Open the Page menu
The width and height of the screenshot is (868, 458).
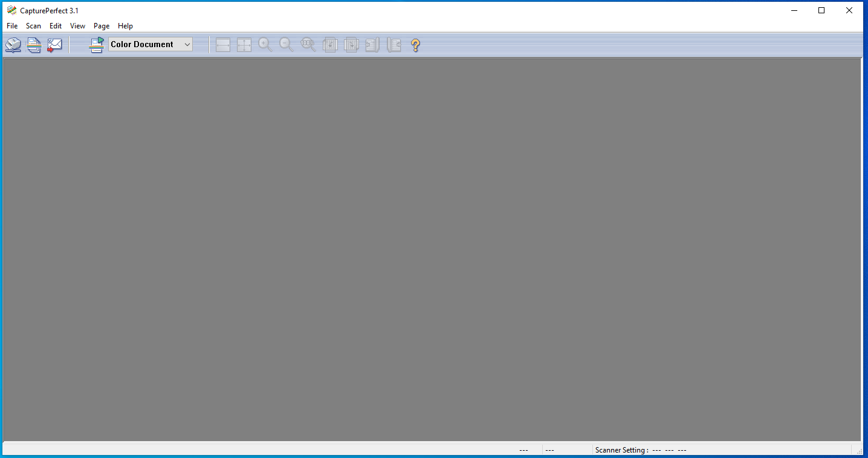[x=102, y=26]
